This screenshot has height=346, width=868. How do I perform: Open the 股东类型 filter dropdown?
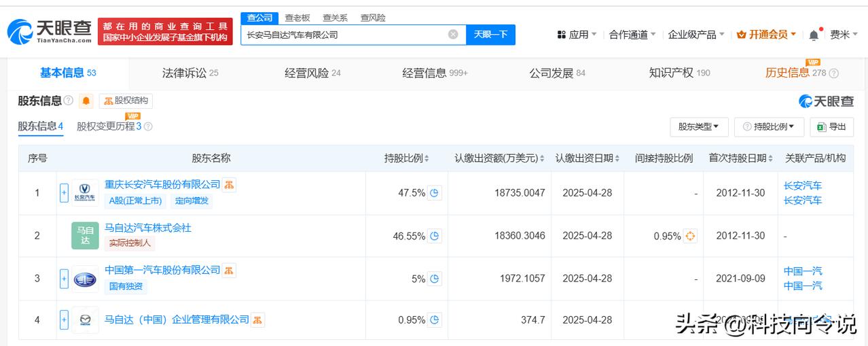point(699,126)
